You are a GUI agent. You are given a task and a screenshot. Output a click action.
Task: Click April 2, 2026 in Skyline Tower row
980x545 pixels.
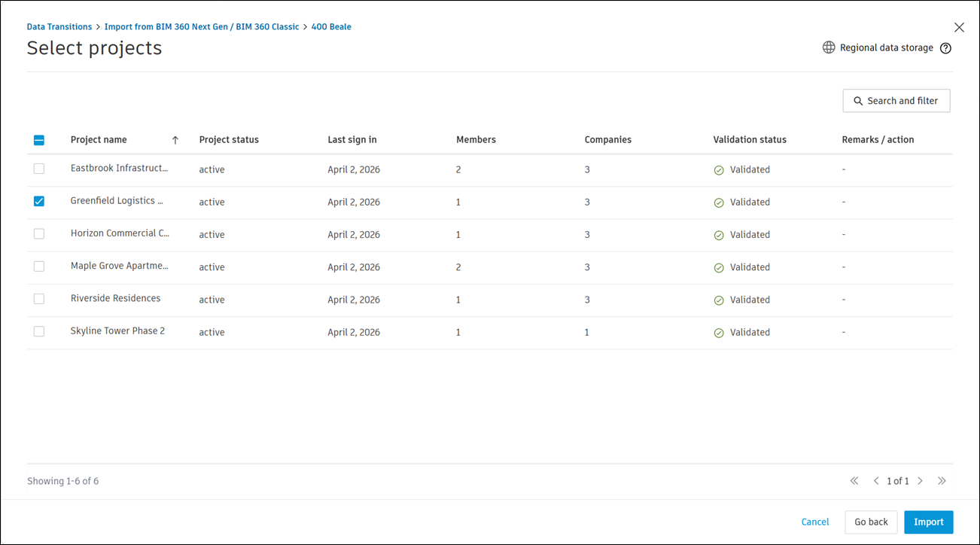coord(354,332)
